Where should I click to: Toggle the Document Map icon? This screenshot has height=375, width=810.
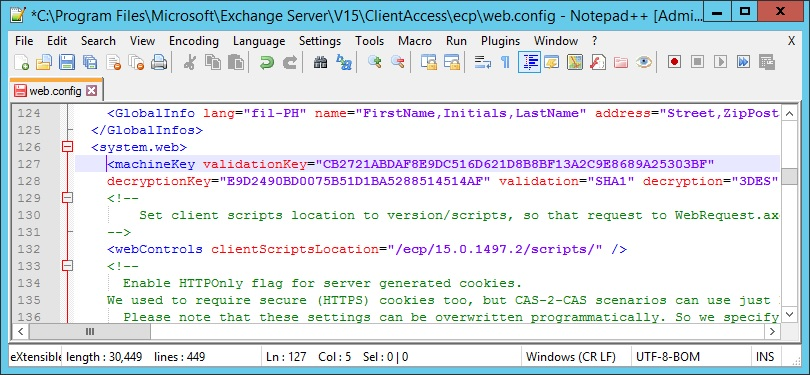[574, 62]
